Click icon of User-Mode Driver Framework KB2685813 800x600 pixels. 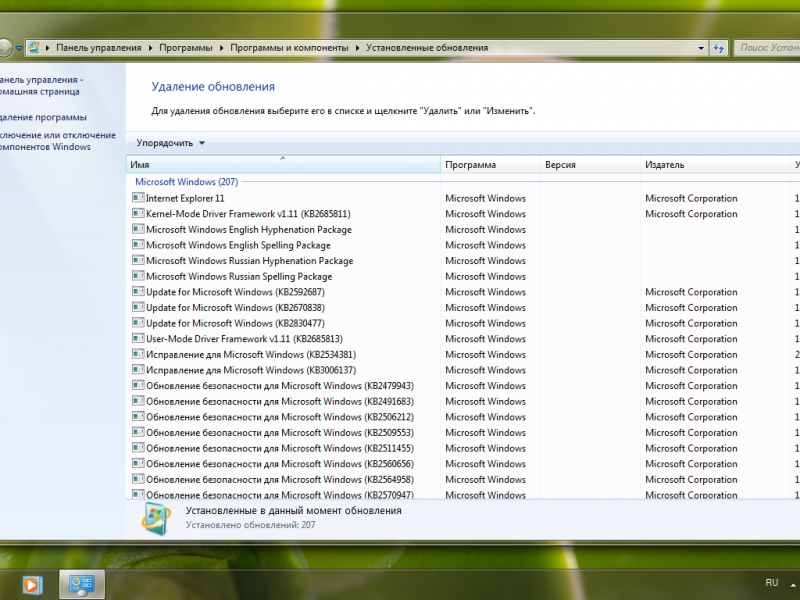138,338
